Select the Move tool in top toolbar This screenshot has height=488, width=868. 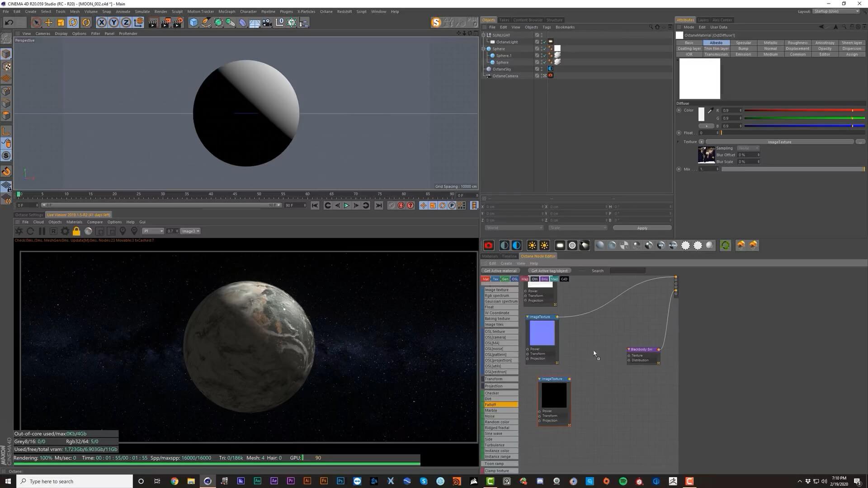coord(48,22)
